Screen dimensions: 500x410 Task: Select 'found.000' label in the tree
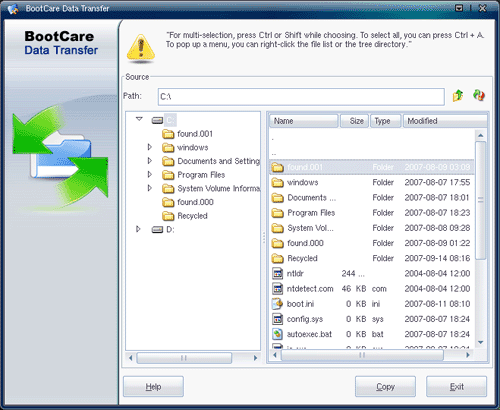[x=195, y=202]
